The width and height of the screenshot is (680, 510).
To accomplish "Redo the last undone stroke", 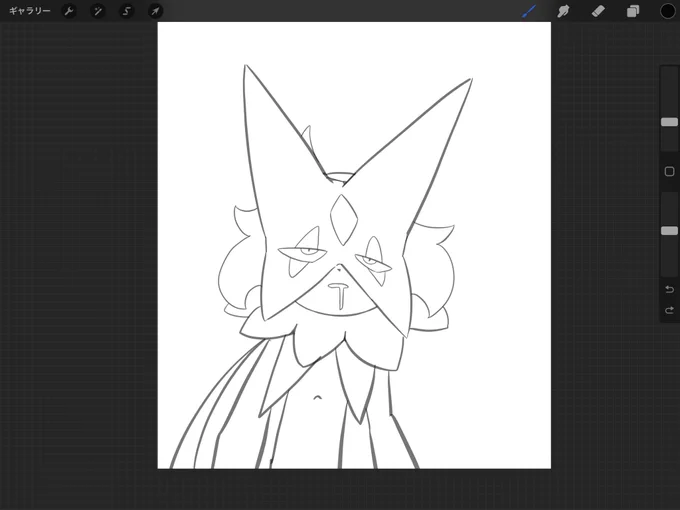I will click(669, 310).
